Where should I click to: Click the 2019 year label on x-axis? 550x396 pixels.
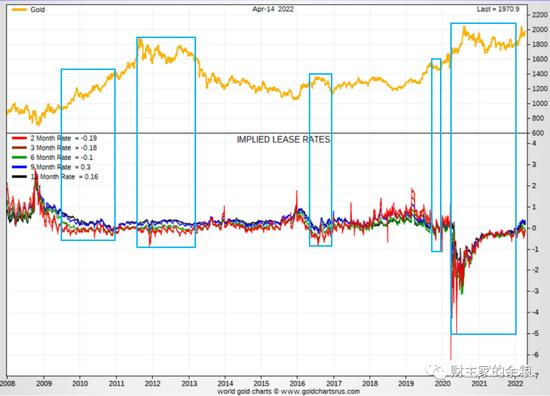[406, 383]
